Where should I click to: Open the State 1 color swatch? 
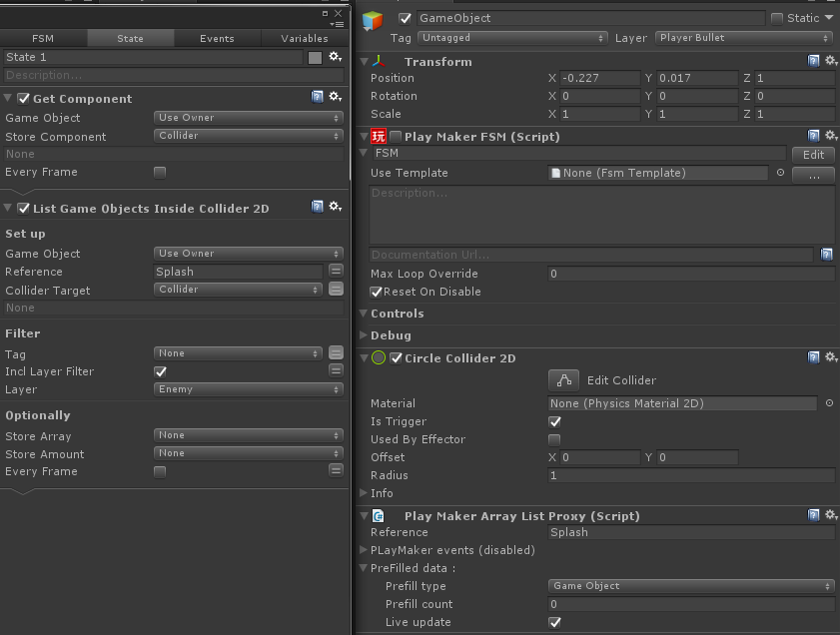pyautogui.click(x=315, y=57)
